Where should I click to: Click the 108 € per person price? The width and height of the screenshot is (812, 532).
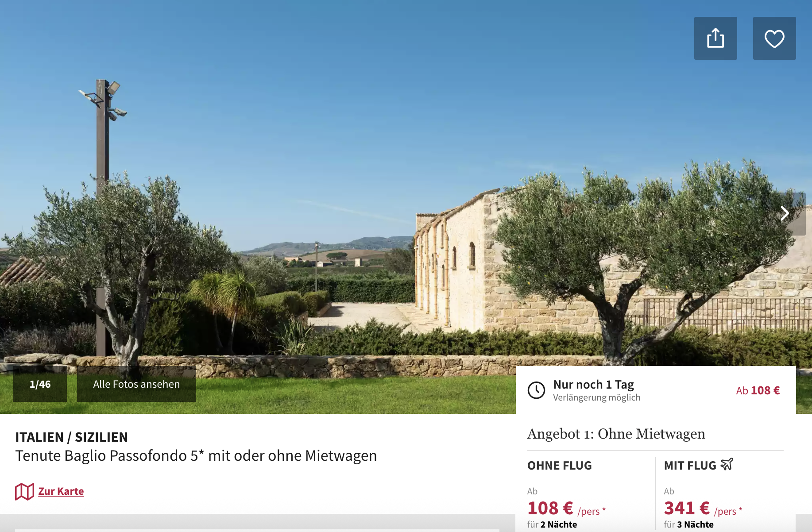pos(566,509)
